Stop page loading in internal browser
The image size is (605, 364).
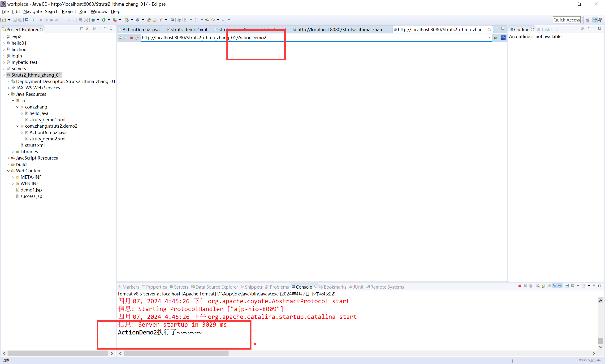tap(131, 38)
